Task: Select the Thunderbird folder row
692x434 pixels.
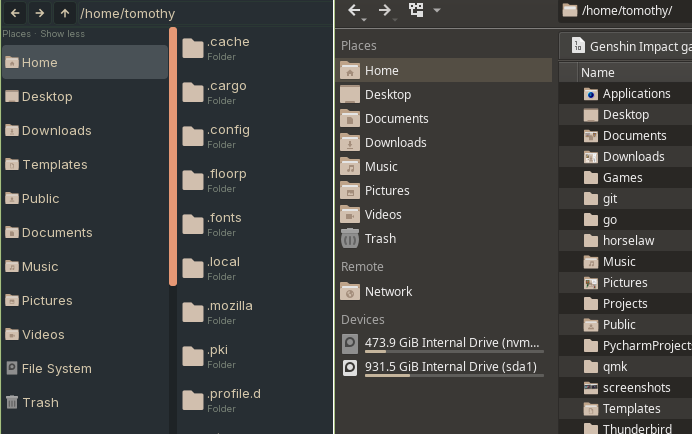Action: [x=625, y=428]
